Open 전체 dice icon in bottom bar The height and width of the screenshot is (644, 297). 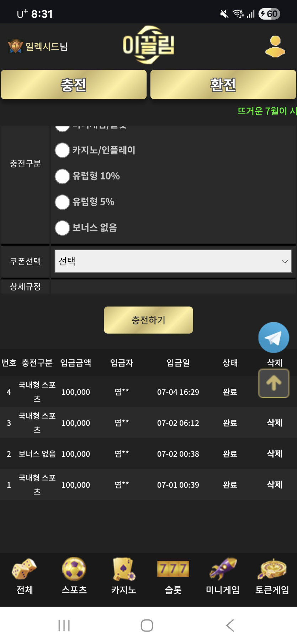tap(25, 569)
